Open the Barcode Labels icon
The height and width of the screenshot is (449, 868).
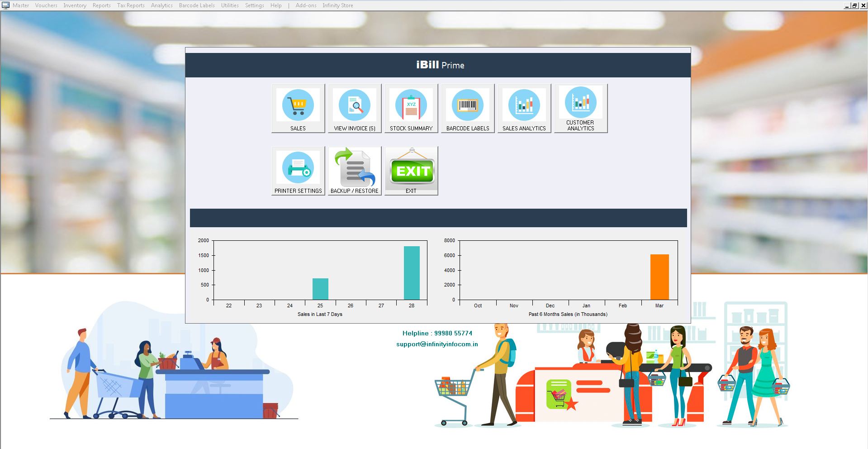[x=468, y=108]
